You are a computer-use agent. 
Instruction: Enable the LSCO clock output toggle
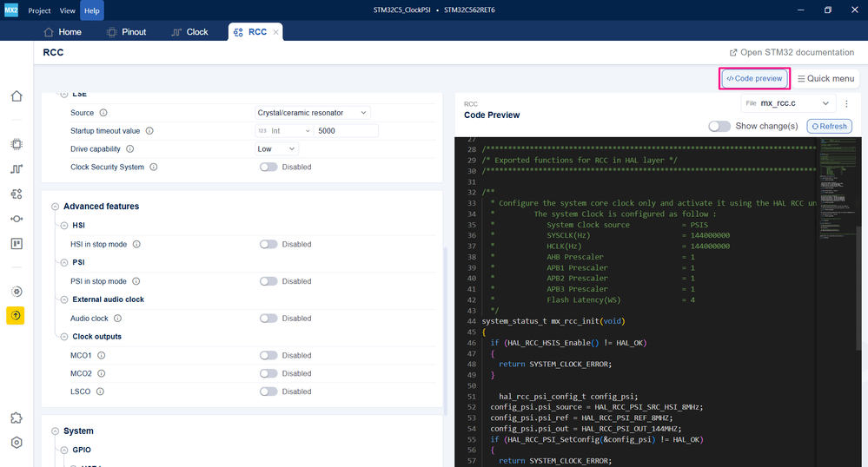click(268, 391)
